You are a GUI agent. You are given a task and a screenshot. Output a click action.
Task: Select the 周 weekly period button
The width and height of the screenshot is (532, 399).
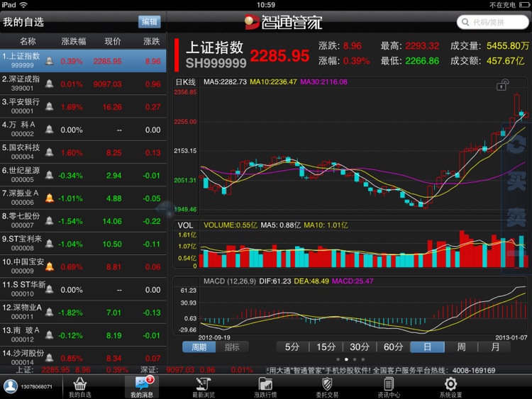pyautogui.click(x=461, y=347)
